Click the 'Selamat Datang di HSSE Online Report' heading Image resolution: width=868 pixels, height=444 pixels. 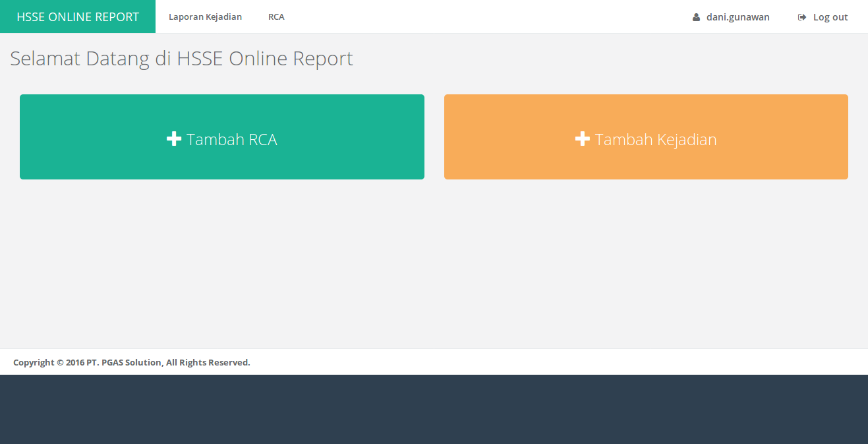point(181,59)
